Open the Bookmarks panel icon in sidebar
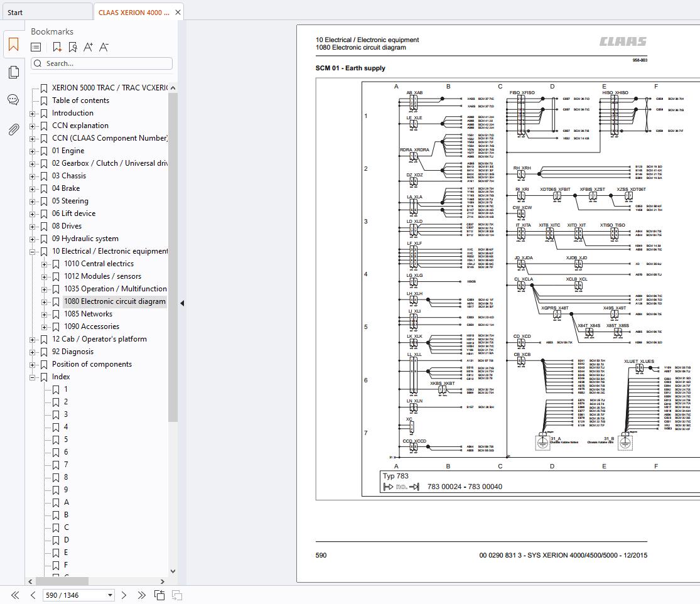 point(13,45)
